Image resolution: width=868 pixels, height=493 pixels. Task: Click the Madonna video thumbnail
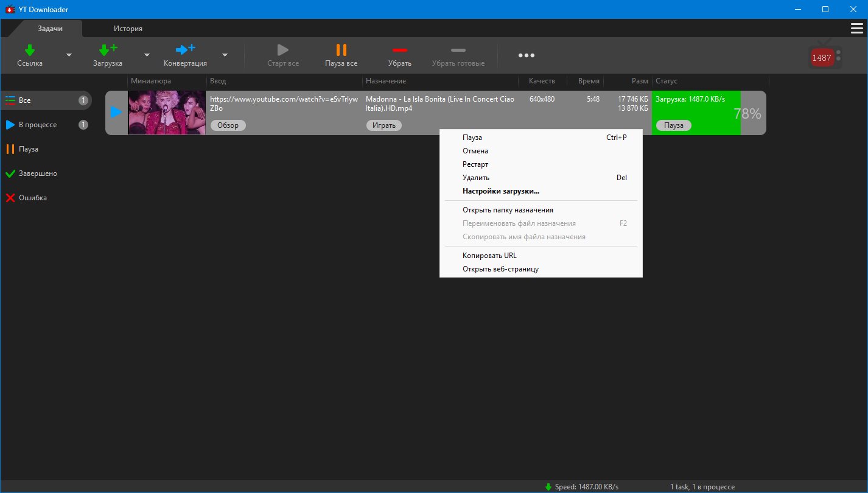(x=166, y=113)
